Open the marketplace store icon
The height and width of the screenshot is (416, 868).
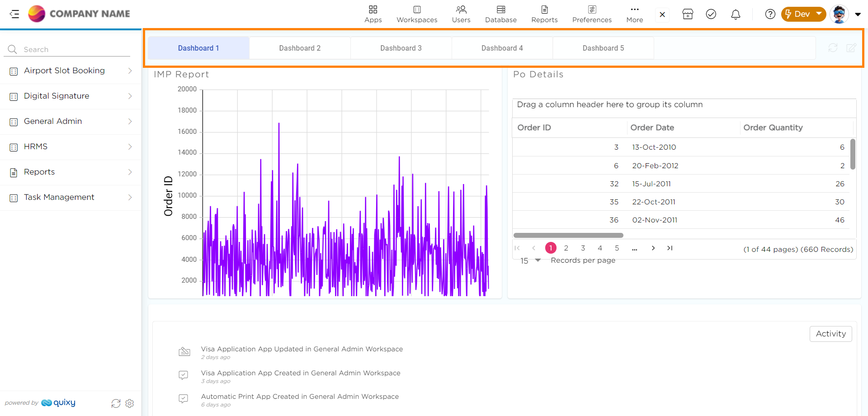(x=688, y=14)
